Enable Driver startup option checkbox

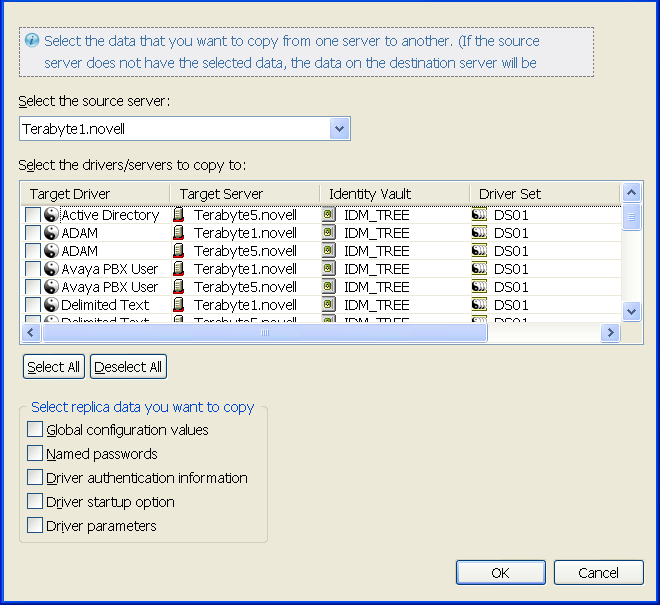[35, 501]
